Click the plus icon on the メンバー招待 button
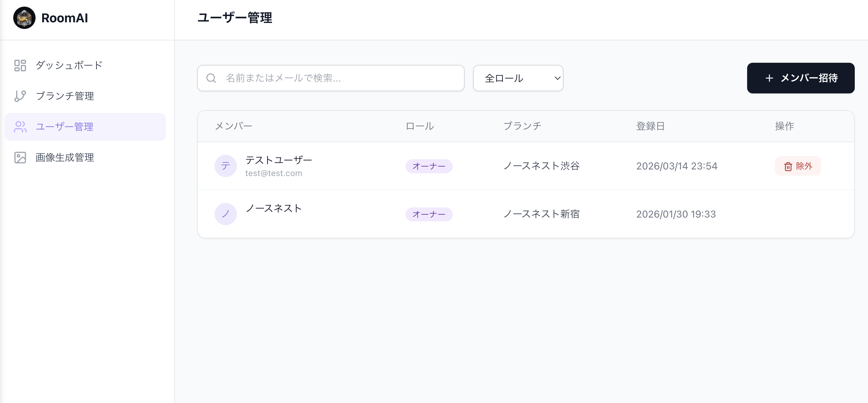Screen dimensions: 868x403 (769, 78)
